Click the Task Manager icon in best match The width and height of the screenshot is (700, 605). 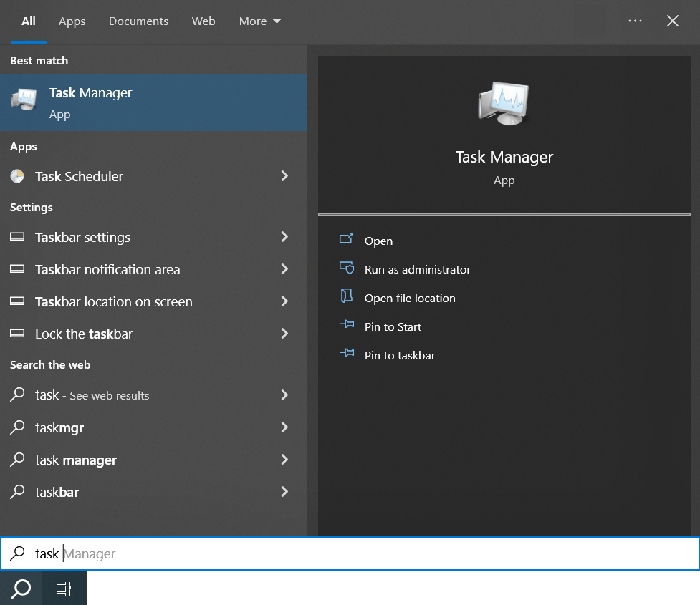24,102
